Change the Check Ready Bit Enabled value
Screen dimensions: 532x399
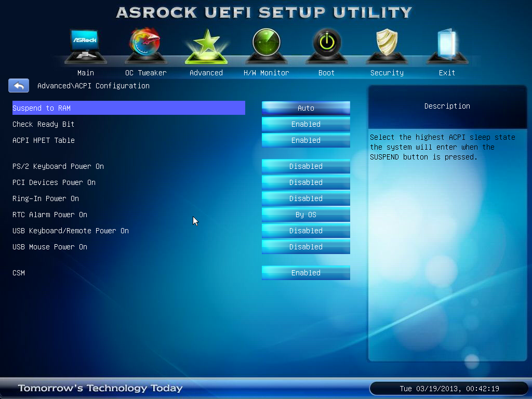click(305, 124)
